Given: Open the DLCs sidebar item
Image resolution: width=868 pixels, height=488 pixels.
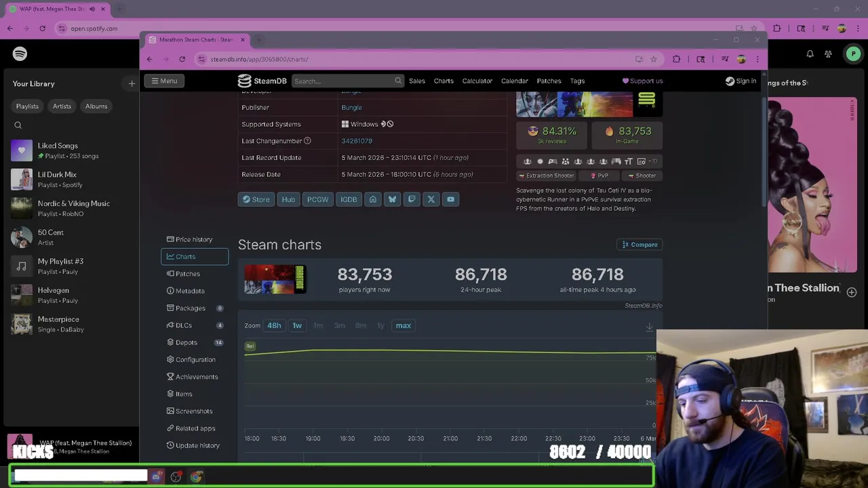Looking at the screenshot, I should coord(195,325).
